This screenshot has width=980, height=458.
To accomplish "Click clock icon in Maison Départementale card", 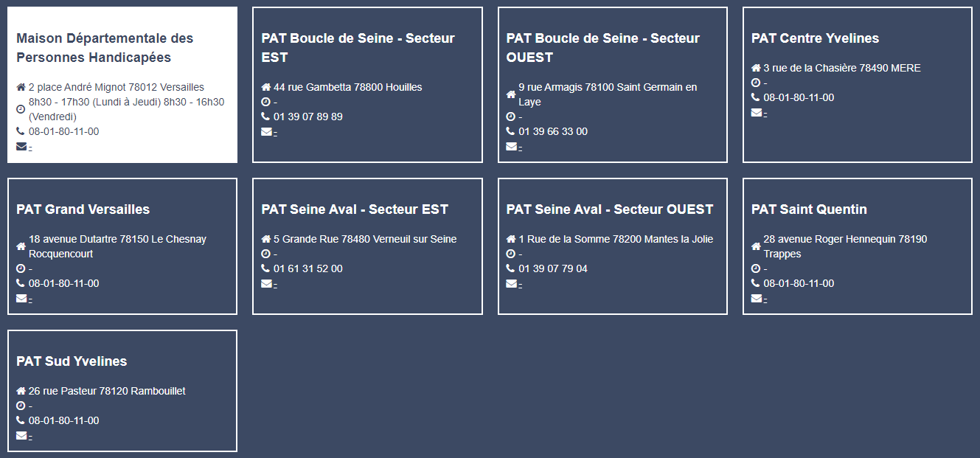I will pos(21,109).
